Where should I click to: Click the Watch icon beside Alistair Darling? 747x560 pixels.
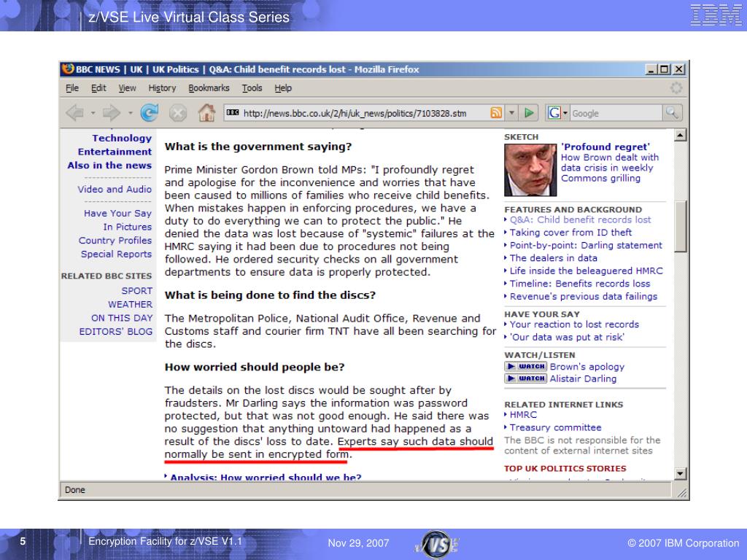pos(525,378)
